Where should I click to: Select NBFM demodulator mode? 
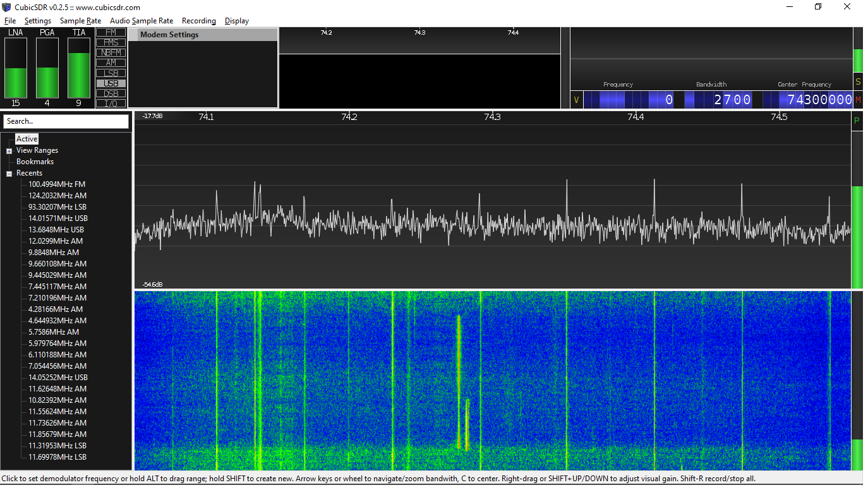pyautogui.click(x=111, y=52)
